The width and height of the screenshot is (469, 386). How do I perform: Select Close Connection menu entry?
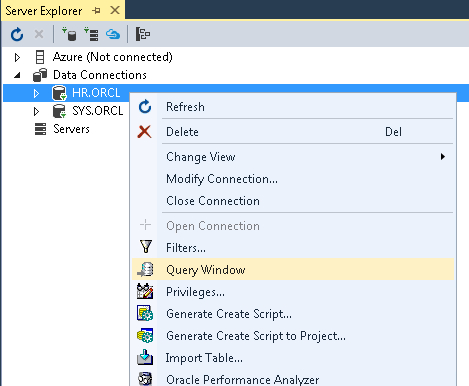293,201
